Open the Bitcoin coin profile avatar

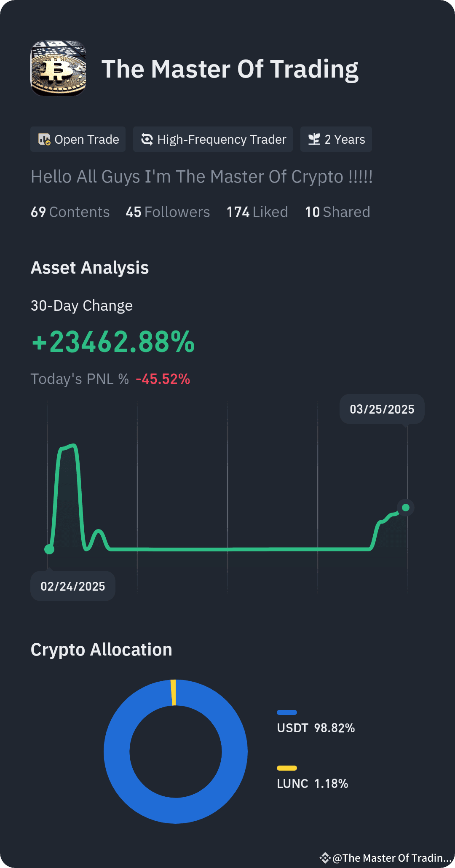click(59, 68)
